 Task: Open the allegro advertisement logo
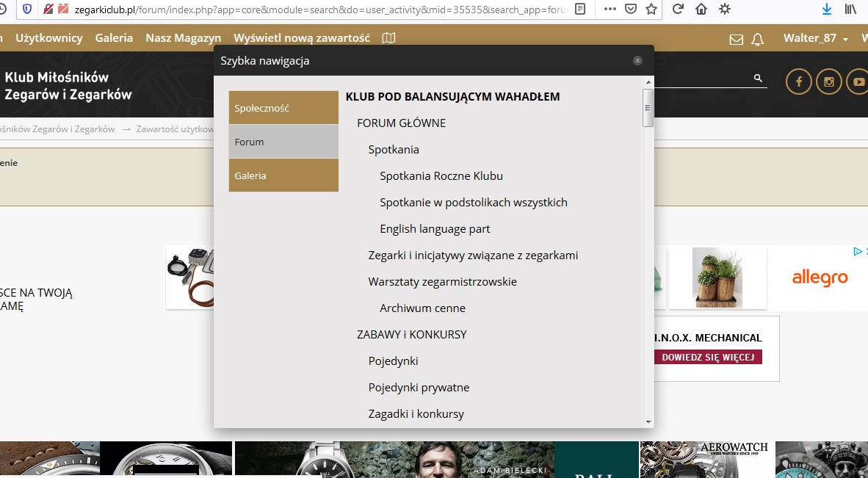pyautogui.click(x=820, y=277)
